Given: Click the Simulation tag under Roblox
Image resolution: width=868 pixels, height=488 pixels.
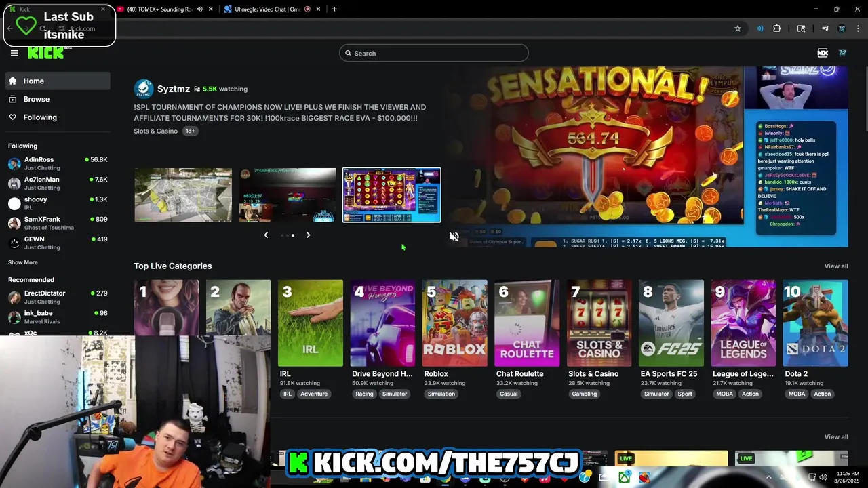Looking at the screenshot, I should tap(441, 394).
